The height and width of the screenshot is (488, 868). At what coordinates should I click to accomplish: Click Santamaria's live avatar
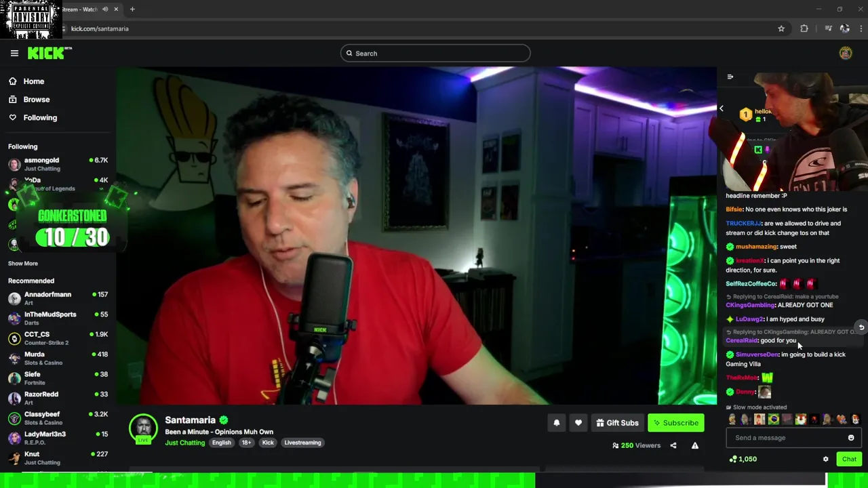(143, 428)
